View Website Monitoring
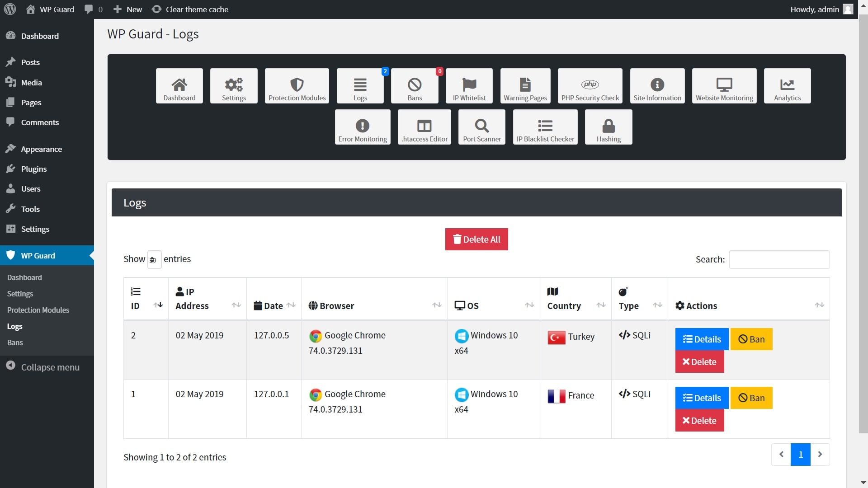Screen dimensions: 868x488 click(x=724, y=86)
